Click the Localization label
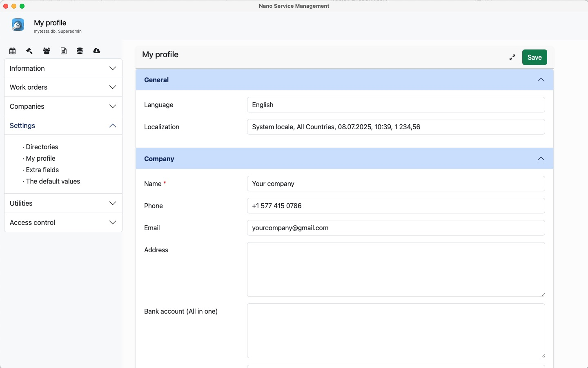Screen dimensions: 588x368 [x=162, y=127]
